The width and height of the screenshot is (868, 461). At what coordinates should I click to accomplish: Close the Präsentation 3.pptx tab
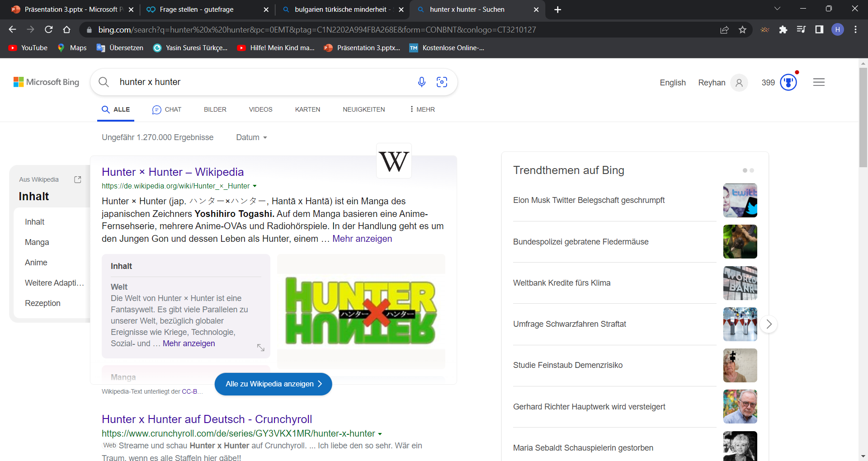point(131,9)
